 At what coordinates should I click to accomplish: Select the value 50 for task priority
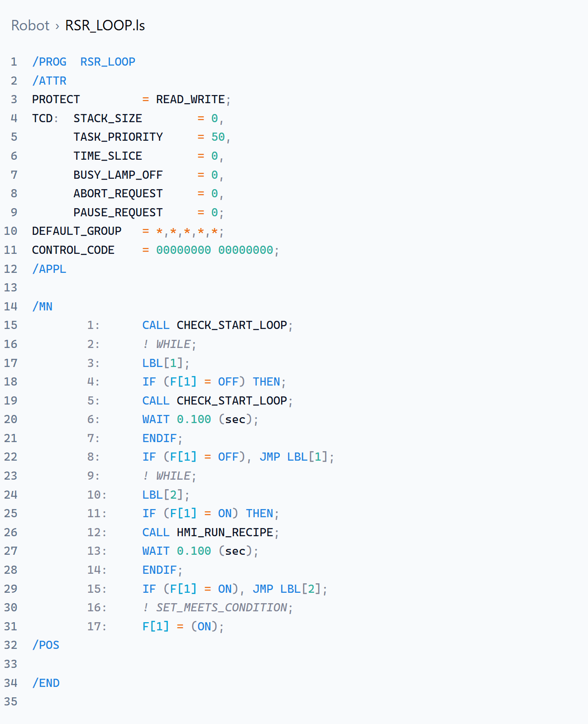point(218,137)
